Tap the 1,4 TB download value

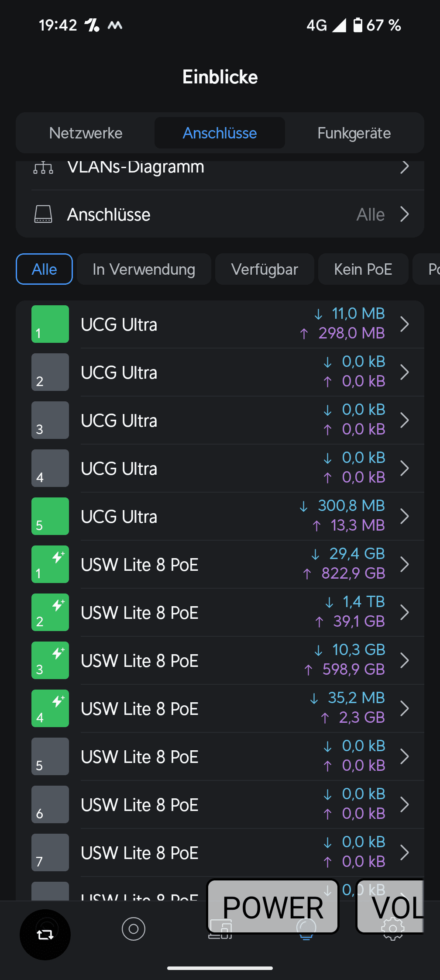[x=363, y=601]
